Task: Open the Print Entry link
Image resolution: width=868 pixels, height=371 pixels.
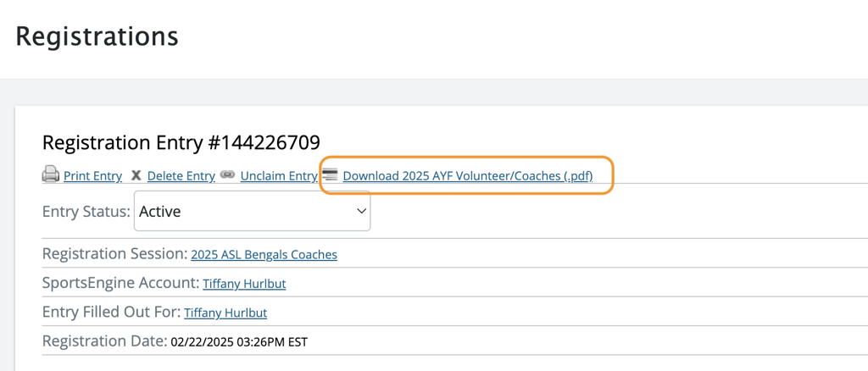Action: coord(92,176)
